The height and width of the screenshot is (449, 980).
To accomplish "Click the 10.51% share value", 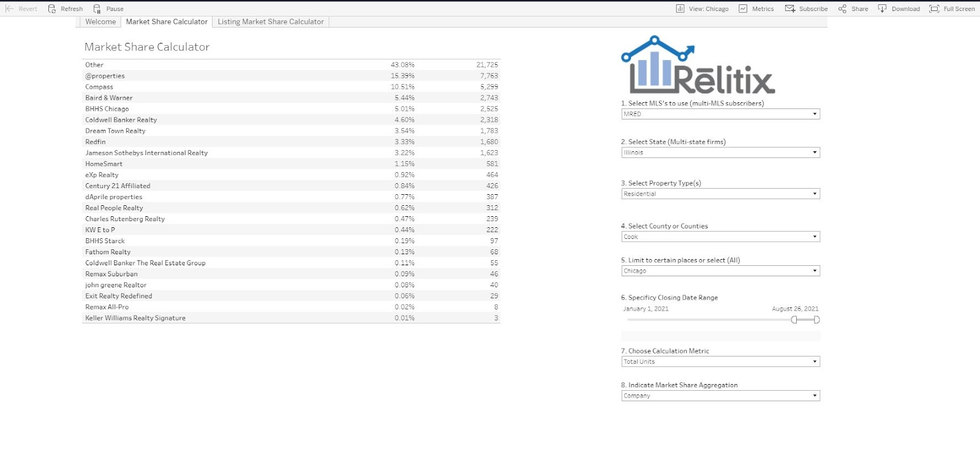I will pyautogui.click(x=402, y=87).
